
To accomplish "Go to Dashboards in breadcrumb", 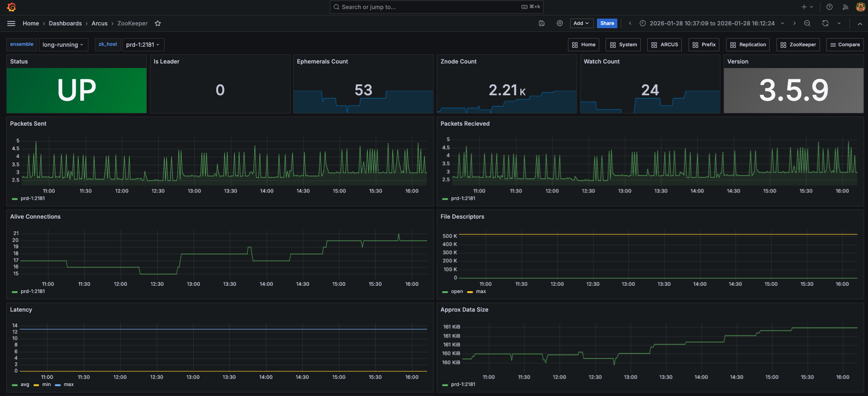I will pos(65,24).
